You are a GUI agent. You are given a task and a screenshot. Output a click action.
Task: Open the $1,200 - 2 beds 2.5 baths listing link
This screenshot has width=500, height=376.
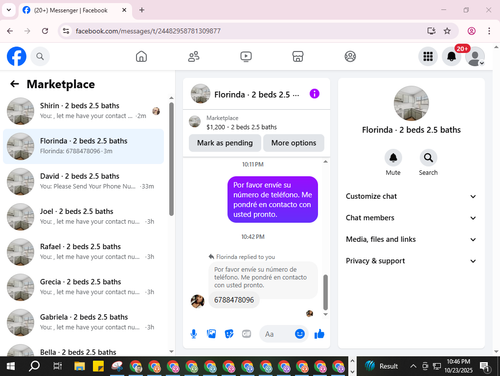241,127
